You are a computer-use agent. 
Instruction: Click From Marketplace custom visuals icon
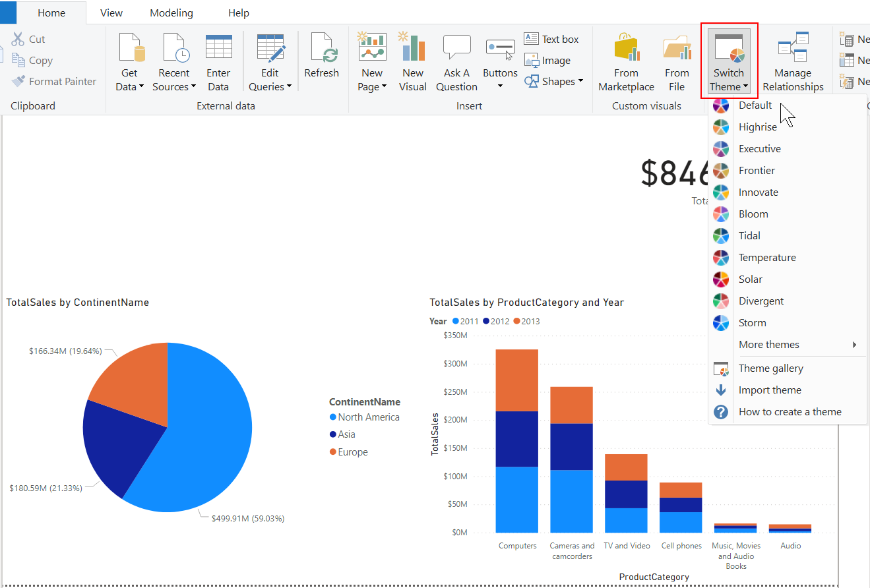point(626,47)
